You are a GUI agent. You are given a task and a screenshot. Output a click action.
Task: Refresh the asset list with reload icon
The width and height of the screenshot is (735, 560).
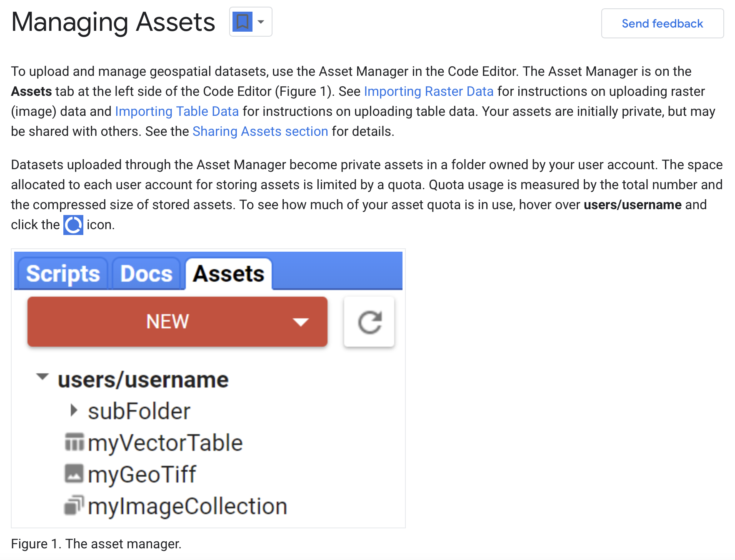click(369, 322)
